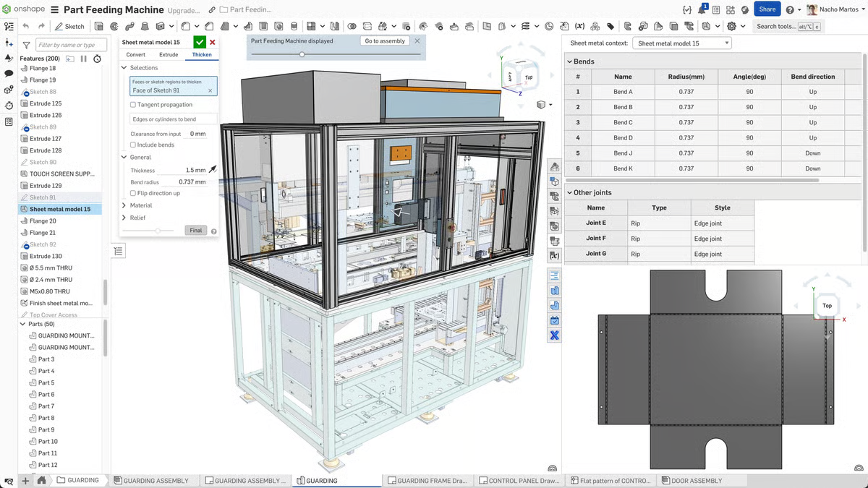The height and width of the screenshot is (488, 868).
Task: Collapse the General section
Action: [x=124, y=157]
